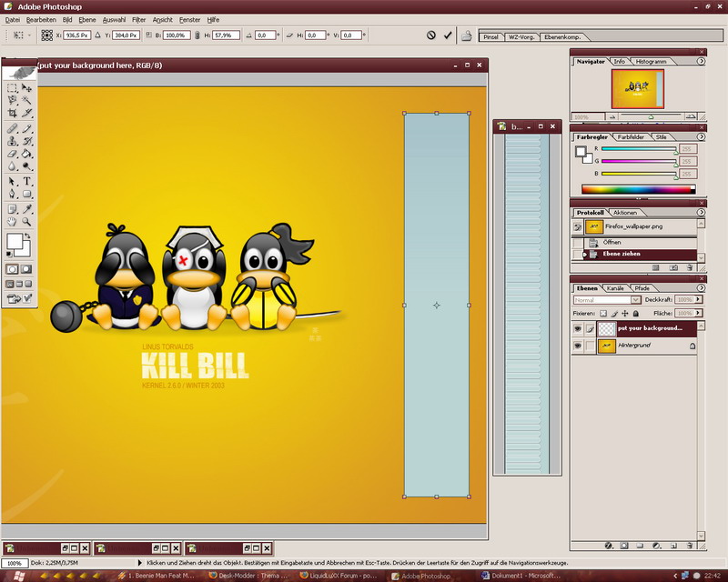Create a new layer in Ebenen

(x=673, y=546)
